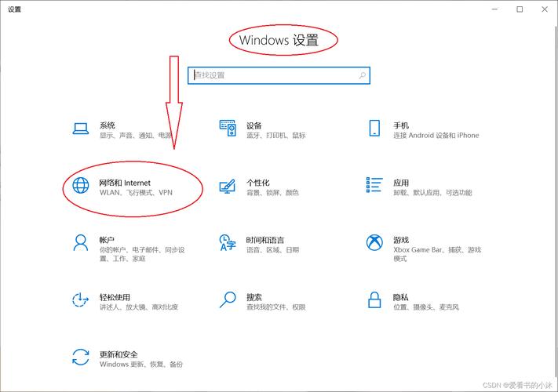Image resolution: width=558 pixels, height=392 pixels.
Task: Open the 手机 settings title
Action: pyautogui.click(x=401, y=125)
